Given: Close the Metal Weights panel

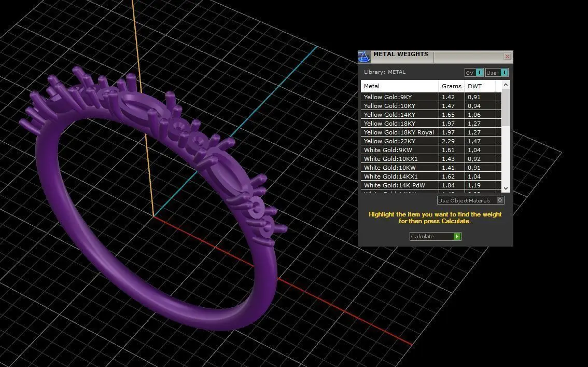Looking at the screenshot, I should 508,56.
